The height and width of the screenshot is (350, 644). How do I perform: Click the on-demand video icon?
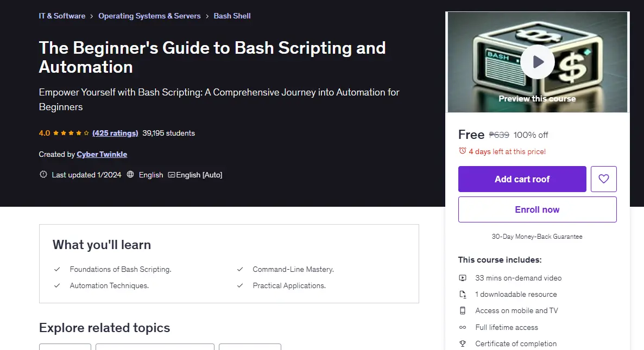pyautogui.click(x=463, y=278)
